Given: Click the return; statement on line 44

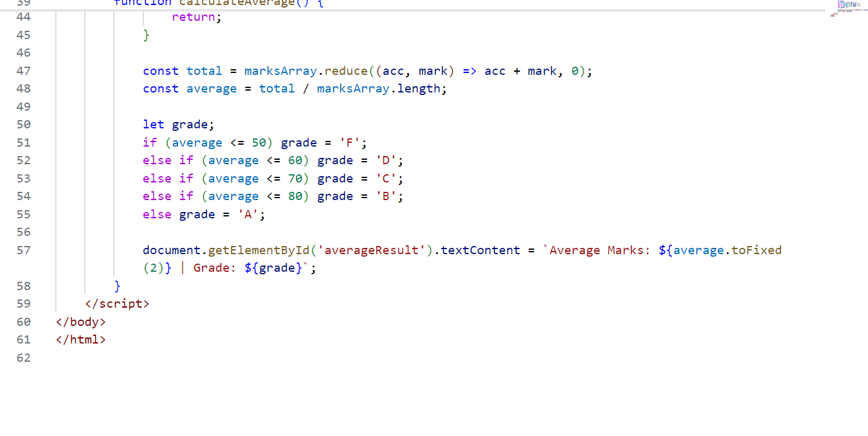Looking at the screenshot, I should tap(197, 17).
